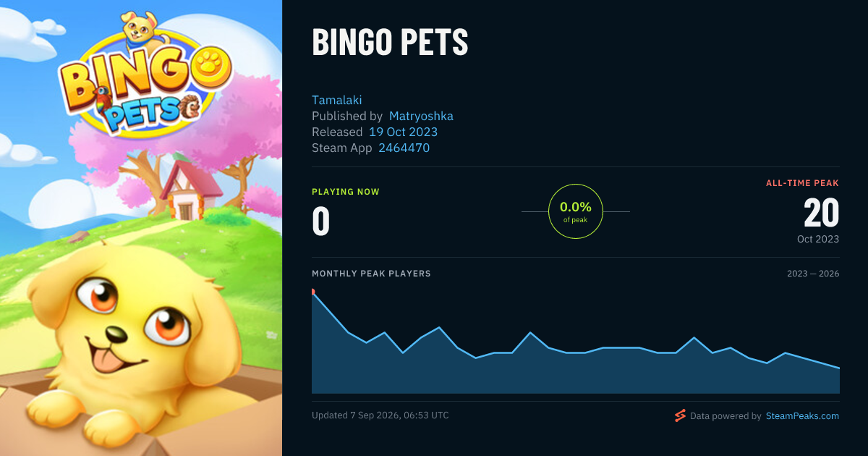Click the puppy mascot atop the logo
868x456 pixels.
[143, 29]
